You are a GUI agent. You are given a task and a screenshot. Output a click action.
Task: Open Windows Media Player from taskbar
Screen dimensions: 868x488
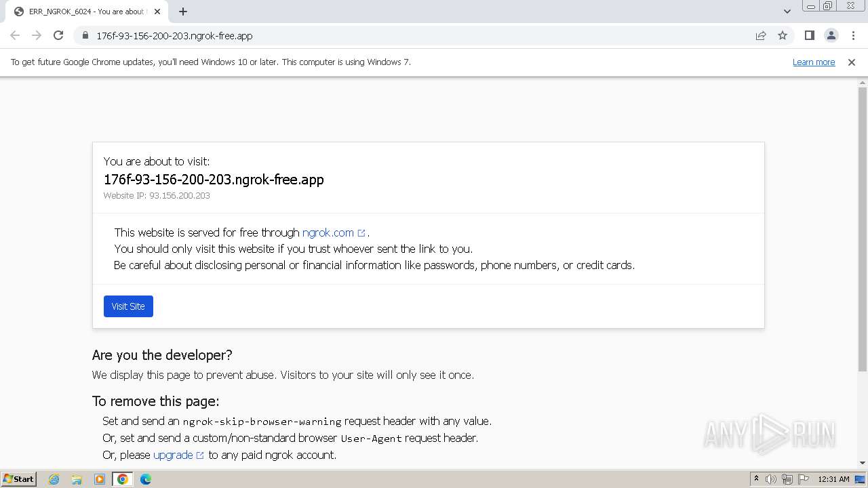(100, 479)
